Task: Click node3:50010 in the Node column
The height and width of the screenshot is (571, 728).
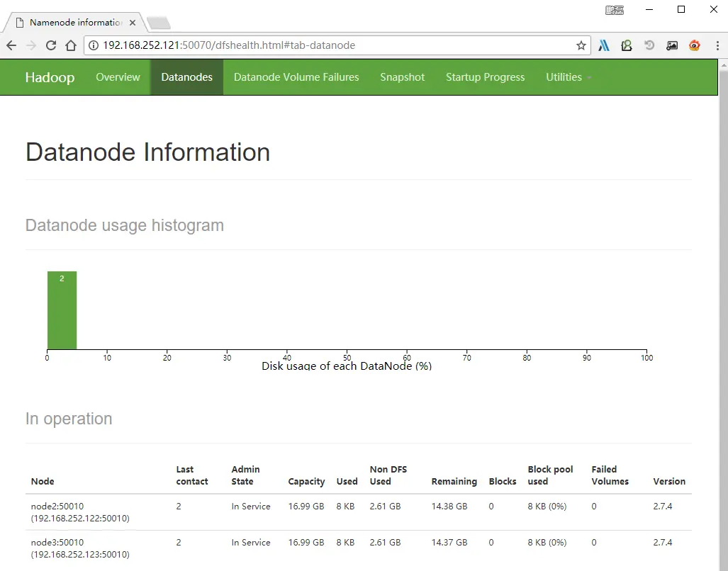Action: [x=57, y=542]
